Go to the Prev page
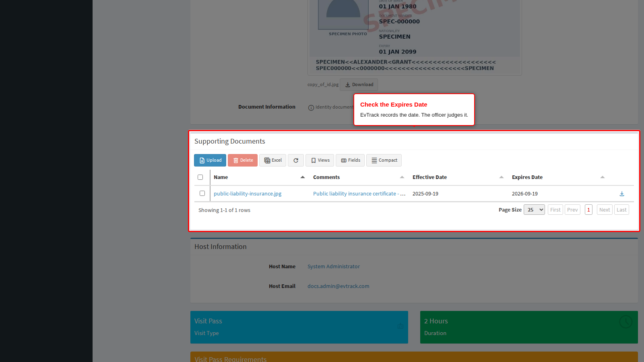The width and height of the screenshot is (644, 362). click(572, 210)
